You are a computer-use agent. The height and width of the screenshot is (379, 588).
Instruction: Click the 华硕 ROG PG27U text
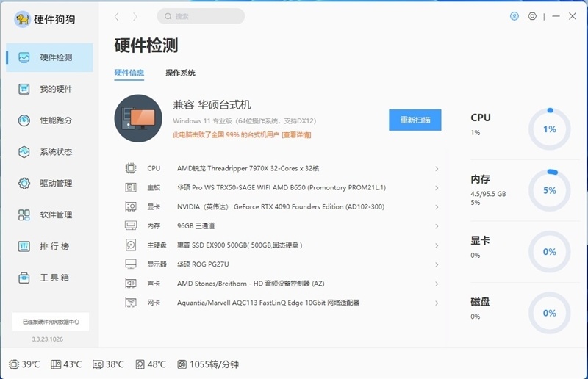click(203, 264)
